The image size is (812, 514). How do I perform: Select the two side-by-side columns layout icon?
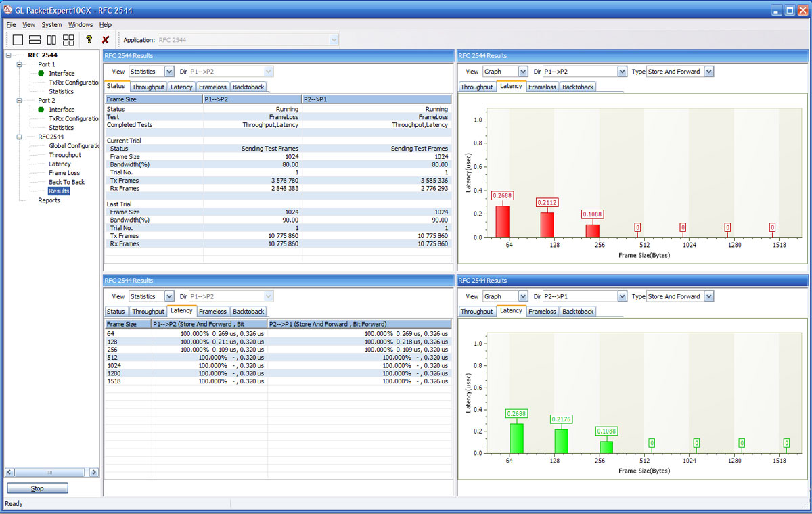click(x=51, y=40)
